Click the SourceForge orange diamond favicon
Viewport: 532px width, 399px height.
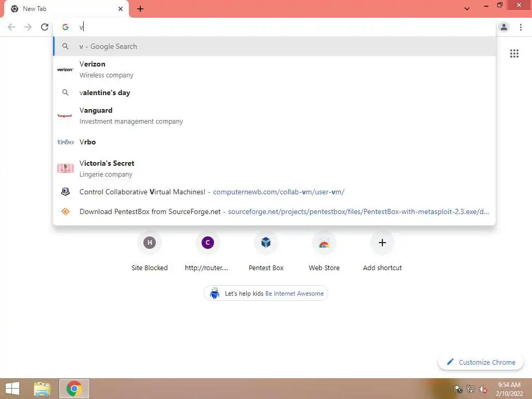(x=65, y=212)
